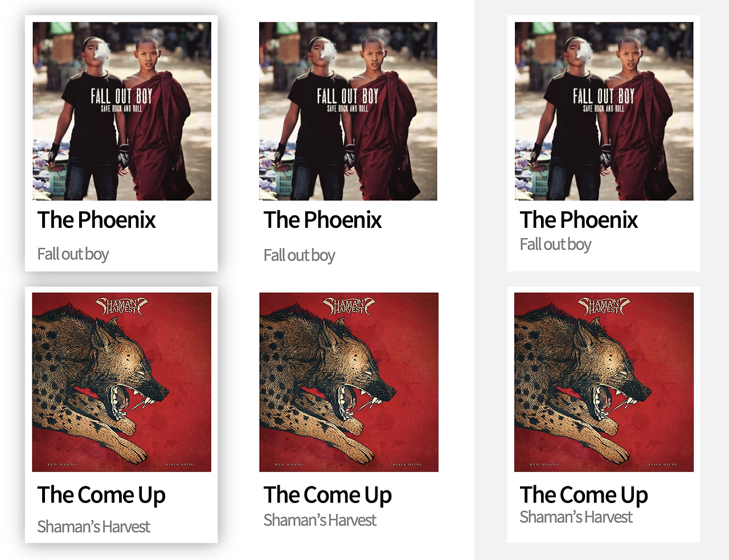Open artist Fall out boy in the borderless middle card
Screen dimensions: 729x560
click(x=299, y=255)
